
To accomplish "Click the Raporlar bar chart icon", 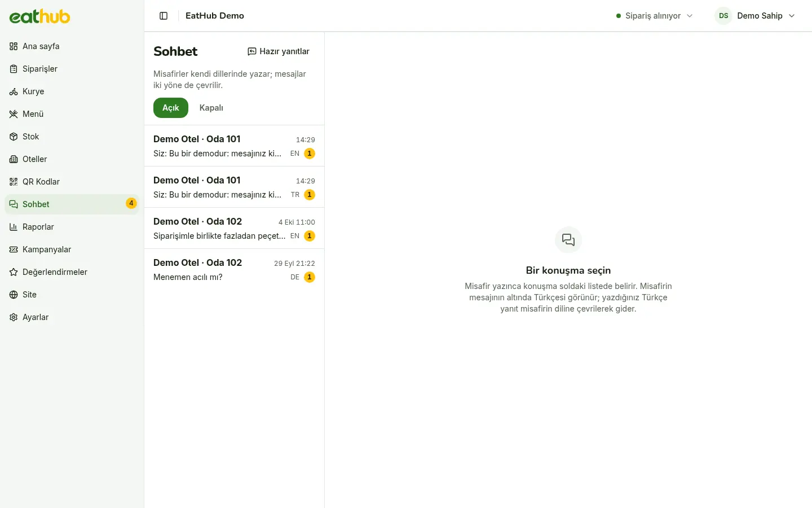I will point(14,227).
